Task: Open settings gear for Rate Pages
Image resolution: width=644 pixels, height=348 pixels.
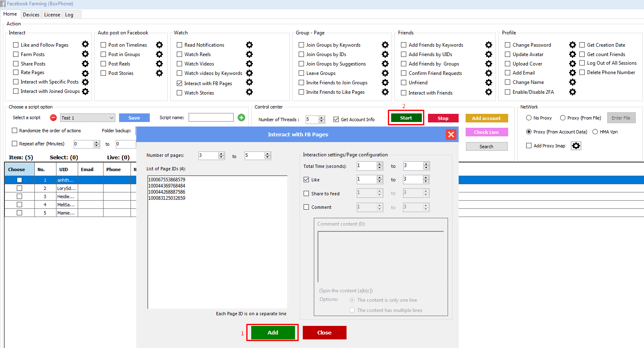Action: [85, 73]
